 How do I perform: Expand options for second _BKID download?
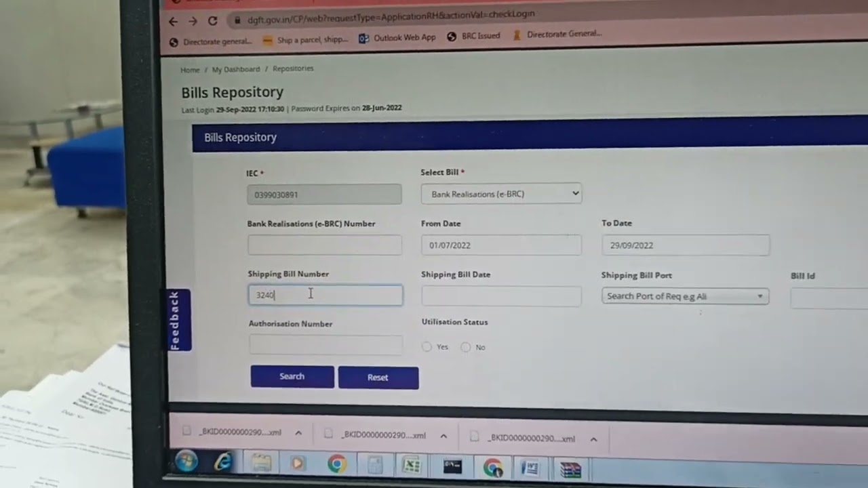[x=443, y=436]
